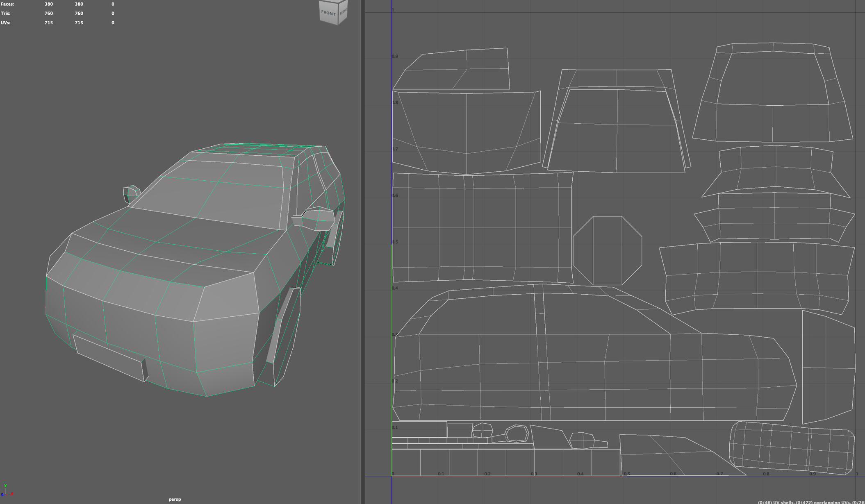The height and width of the screenshot is (504, 865).
Task: Click the Z axis on the orientation gizmo
Action: pyautogui.click(x=2, y=494)
